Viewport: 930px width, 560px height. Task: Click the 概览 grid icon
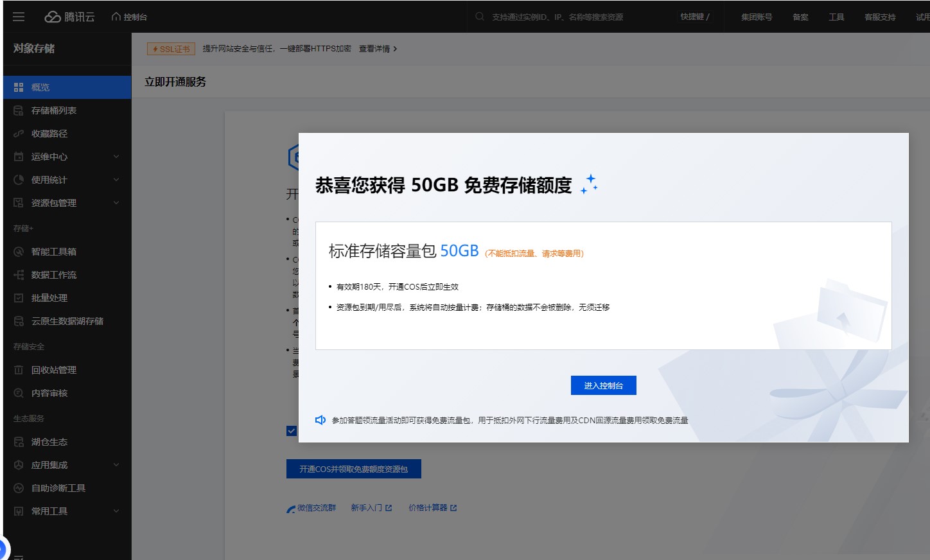19,87
